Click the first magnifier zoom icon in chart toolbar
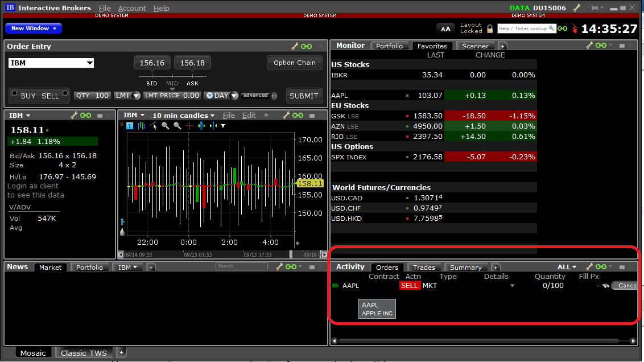The width and height of the screenshot is (644, 362). tap(166, 126)
